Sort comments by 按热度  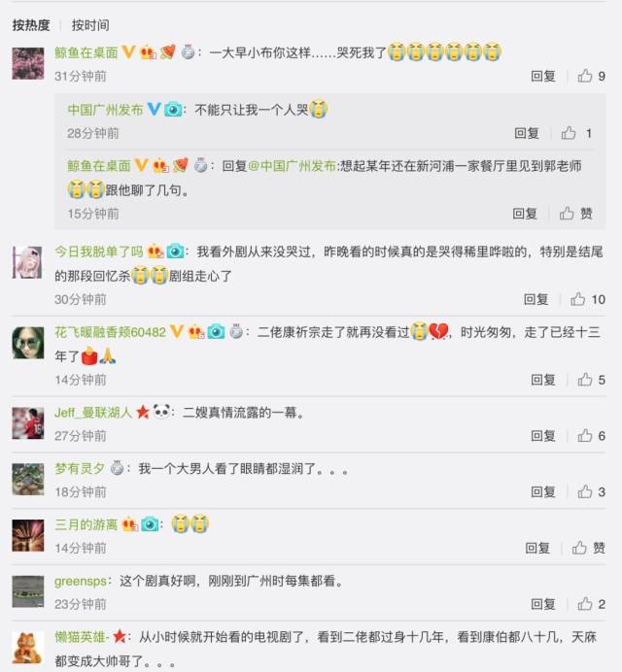[31, 25]
